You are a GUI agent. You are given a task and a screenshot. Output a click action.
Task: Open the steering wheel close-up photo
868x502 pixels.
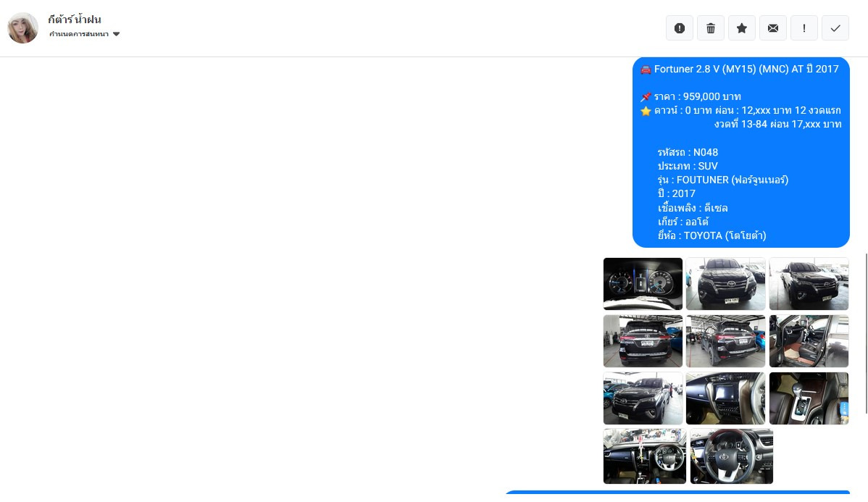(x=731, y=456)
